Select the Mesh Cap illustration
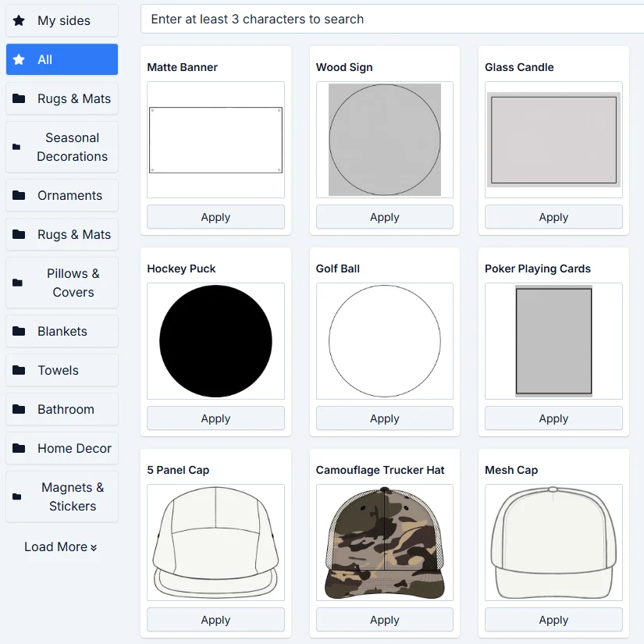Viewport: 644px width, 644px height. point(553,543)
